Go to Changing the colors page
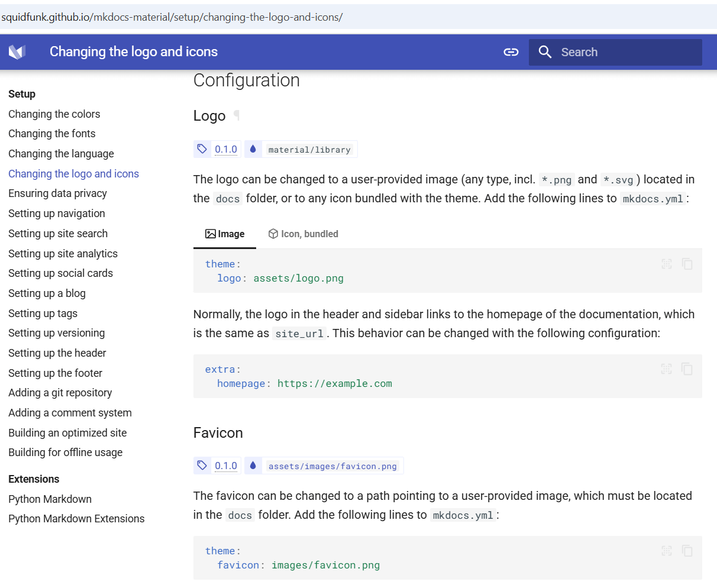The width and height of the screenshot is (717, 588). pos(54,114)
